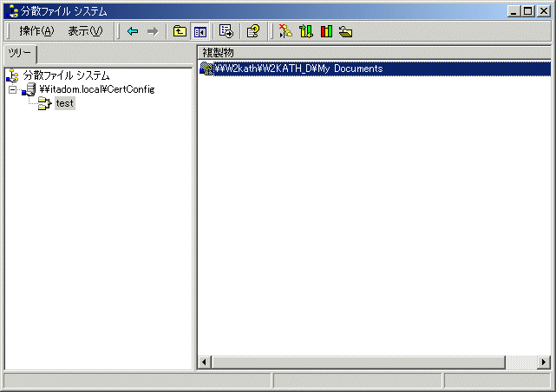Click the 複製物 column header
The height and width of the screenshot is (392, 556).
pyautogui.click(x=374, y=53)
